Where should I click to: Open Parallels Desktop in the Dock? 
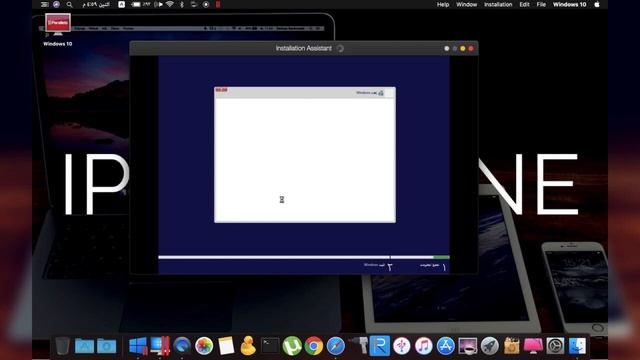coord(160,346)
